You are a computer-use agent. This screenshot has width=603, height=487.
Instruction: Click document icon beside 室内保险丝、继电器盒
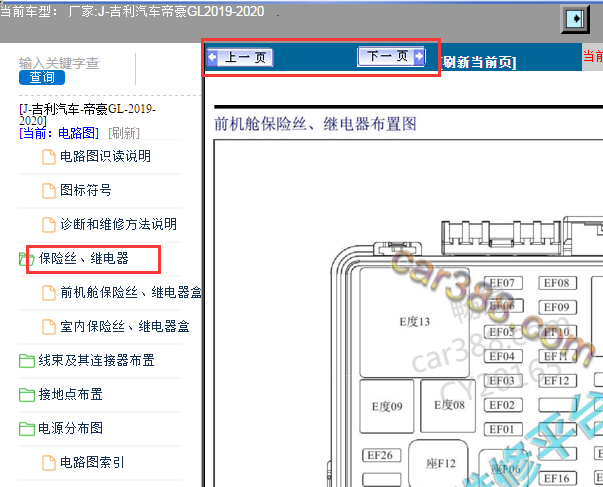click(x=49, y=327)
